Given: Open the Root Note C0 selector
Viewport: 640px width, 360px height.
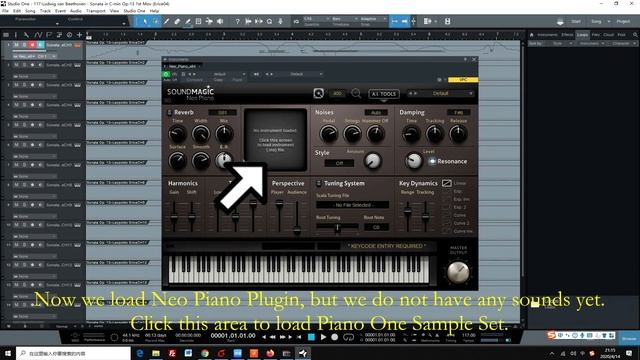Looking at the screenshot, I should pos(376,227).
